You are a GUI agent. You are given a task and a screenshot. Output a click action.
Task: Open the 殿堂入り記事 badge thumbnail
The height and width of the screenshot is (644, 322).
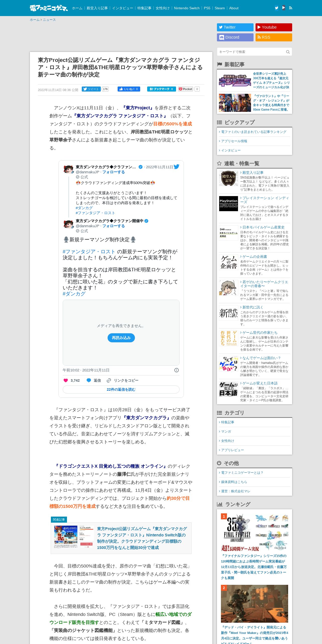pyautogui.click(x=228, y=178)
